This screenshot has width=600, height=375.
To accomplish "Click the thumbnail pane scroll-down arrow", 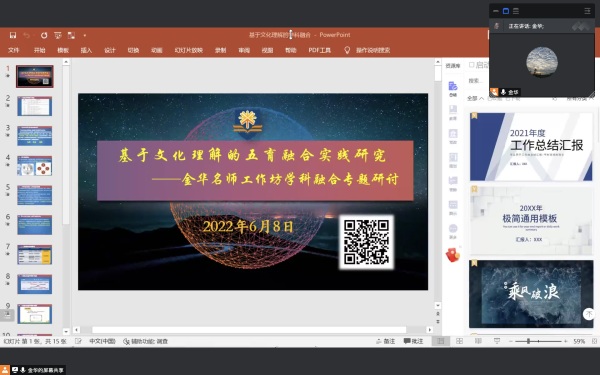I will click(66, 331).
